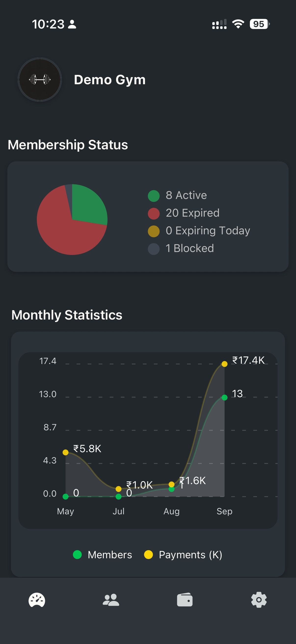Open the dashboard speedometer tab

37,600
